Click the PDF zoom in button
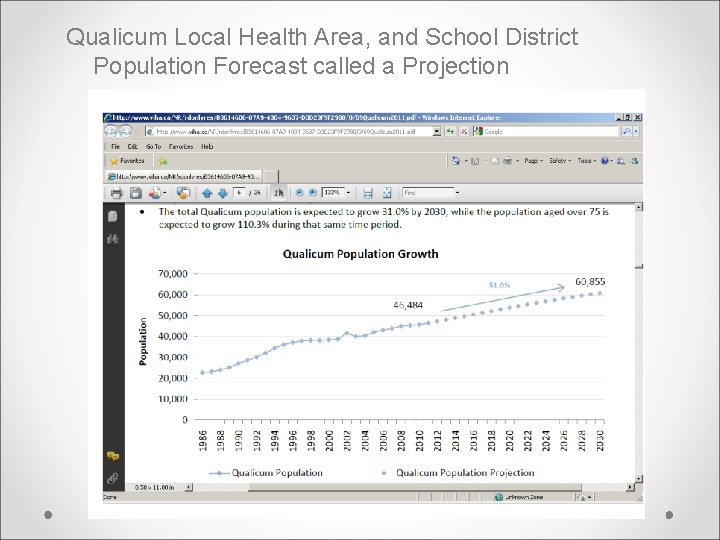 (x=313, y=193)
